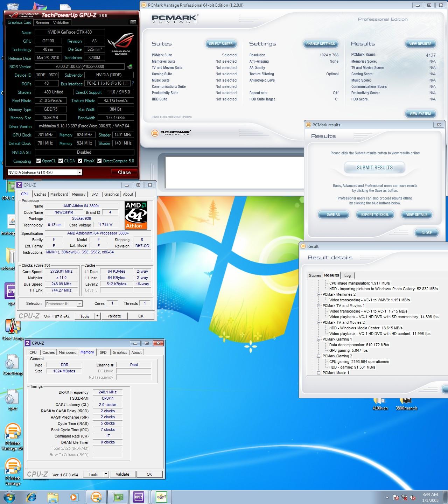The width and height of the screenshot is (448, 504).
Task: Launch Internet Explorer from the taskbar
Action: [31, 497]
